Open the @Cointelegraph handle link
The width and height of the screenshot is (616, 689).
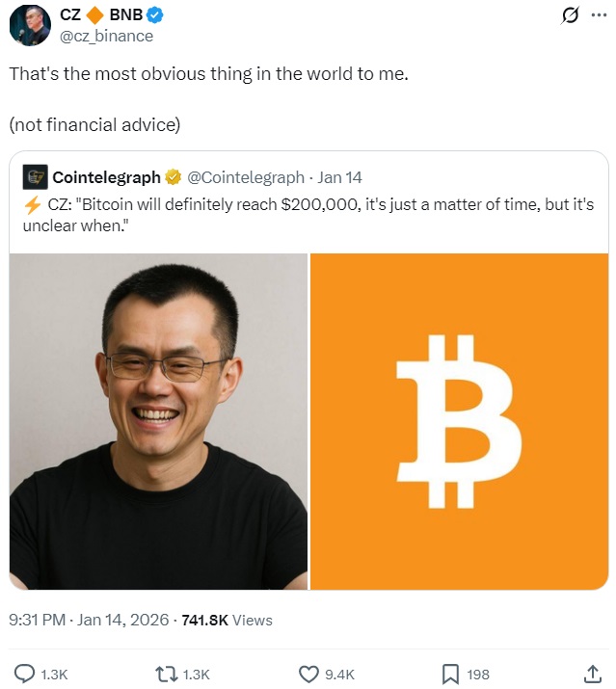click(x=246, y=177)
